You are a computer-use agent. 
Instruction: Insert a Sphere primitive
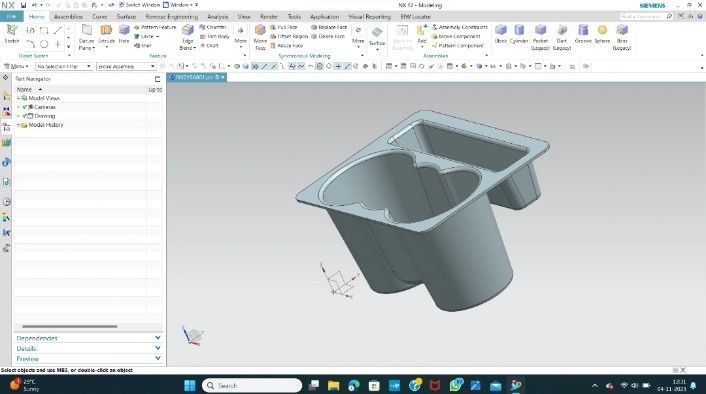click(602, 35)
